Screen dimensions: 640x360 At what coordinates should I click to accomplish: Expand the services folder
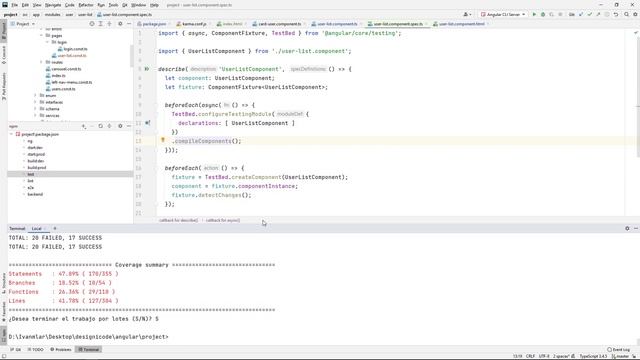36,116
